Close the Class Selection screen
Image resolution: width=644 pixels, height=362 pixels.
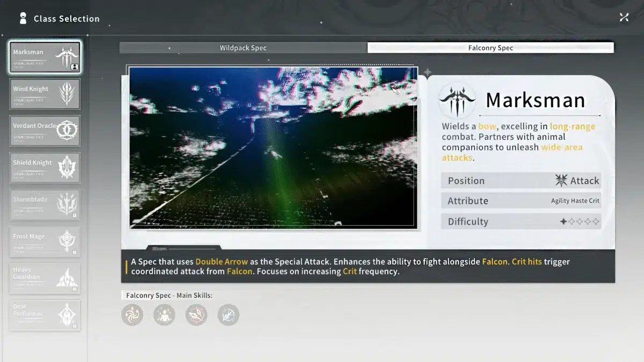tap(624, 17)
